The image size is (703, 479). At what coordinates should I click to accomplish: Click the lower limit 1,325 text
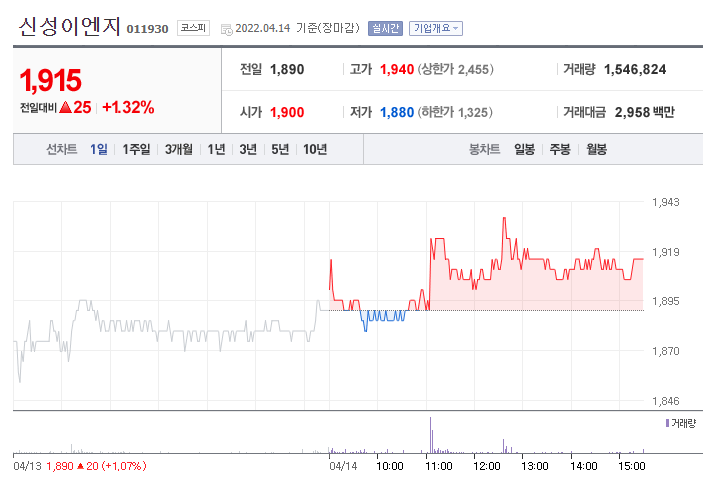pyautogui.click(x=455, y=112)
